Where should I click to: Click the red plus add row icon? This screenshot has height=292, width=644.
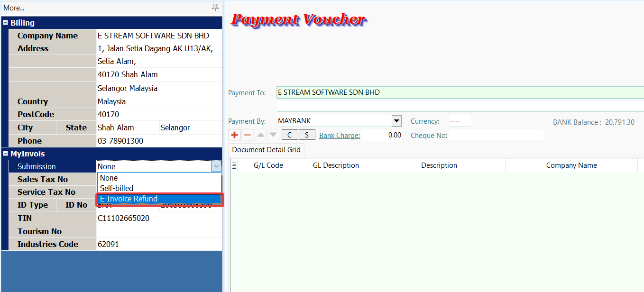pyautogui.click(x=234, y=135)
